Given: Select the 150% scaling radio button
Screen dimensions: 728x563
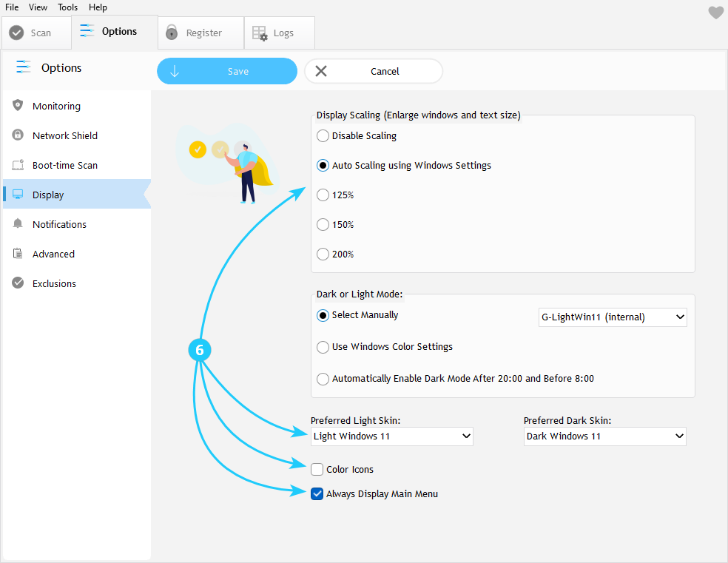Looking at the screenshot, I should click(323, 225).
